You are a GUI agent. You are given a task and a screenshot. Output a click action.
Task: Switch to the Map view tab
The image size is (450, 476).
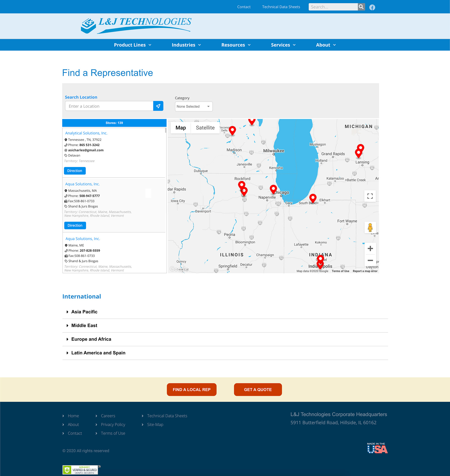coord(181,128)
